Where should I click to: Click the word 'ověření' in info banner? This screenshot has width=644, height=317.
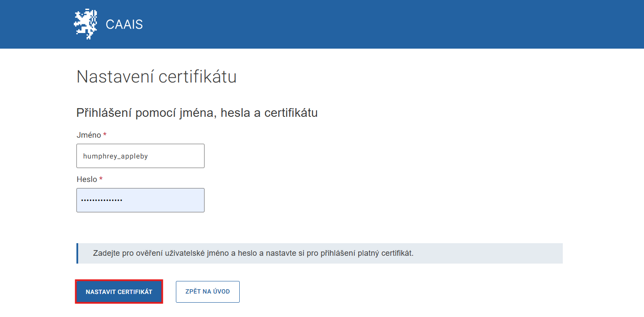pos(150,253)
